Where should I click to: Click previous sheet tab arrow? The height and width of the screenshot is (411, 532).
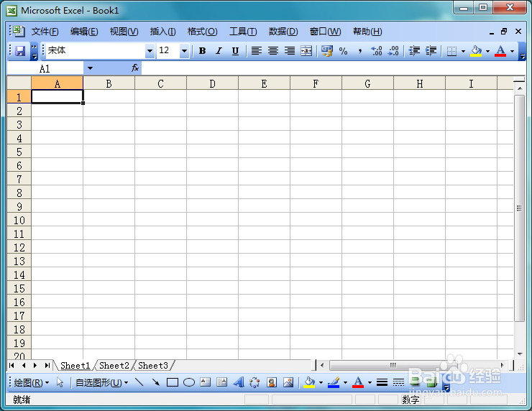tap(24, 365)
